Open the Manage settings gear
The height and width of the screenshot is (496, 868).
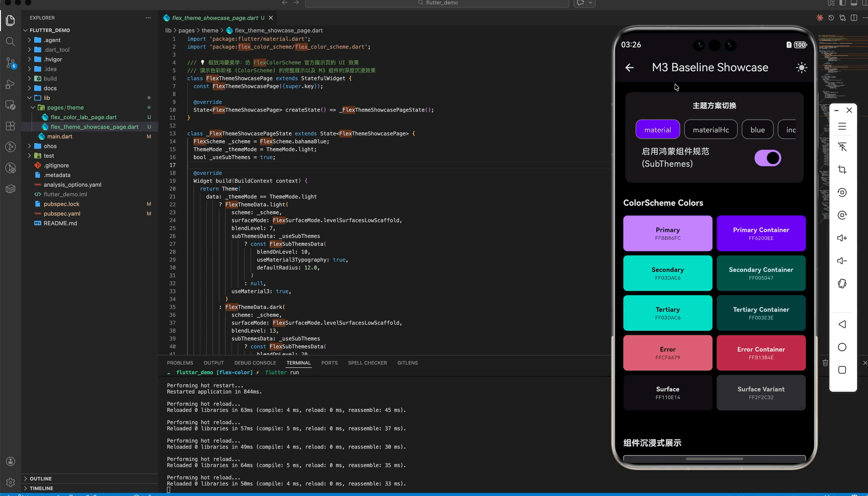click(11, 482)
